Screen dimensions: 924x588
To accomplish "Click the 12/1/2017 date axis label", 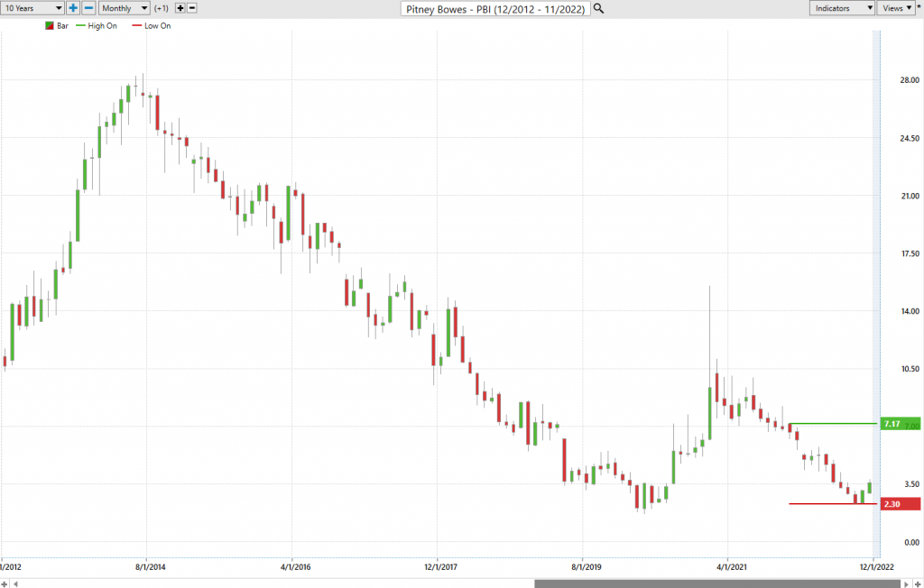I will click(x=440, y=566).
